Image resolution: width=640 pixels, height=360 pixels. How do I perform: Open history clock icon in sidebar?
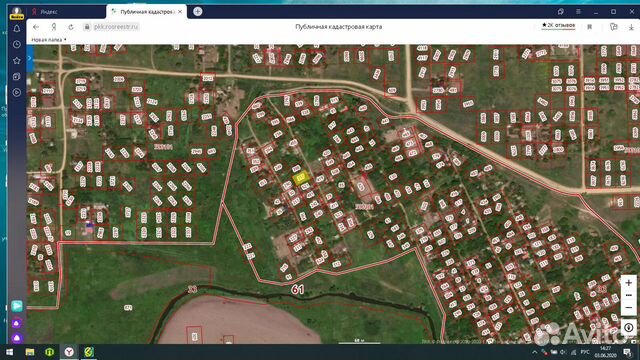point(17,44)
